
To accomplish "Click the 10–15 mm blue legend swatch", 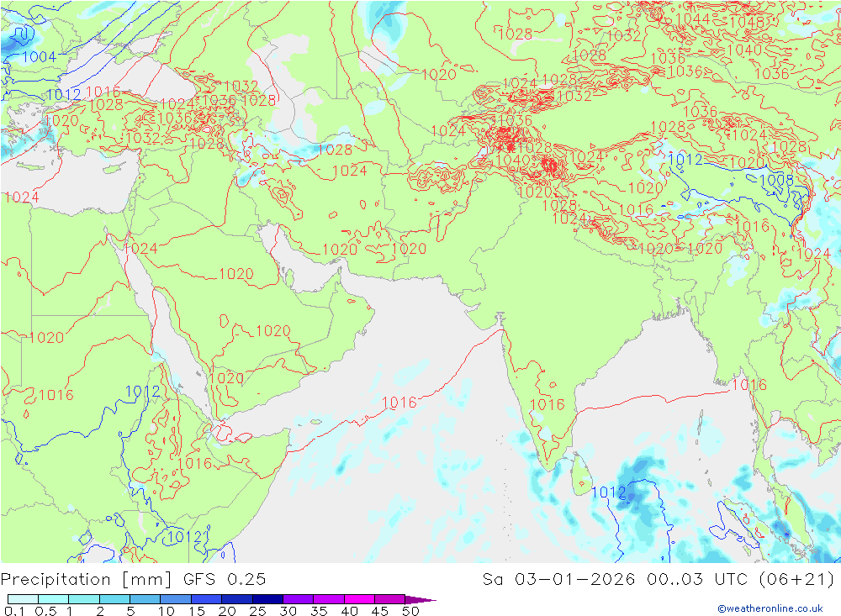I will pyautogui.click(x=176, y=599).
